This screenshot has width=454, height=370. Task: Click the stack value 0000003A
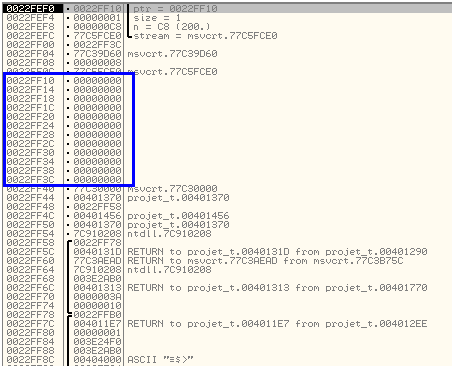97,296
